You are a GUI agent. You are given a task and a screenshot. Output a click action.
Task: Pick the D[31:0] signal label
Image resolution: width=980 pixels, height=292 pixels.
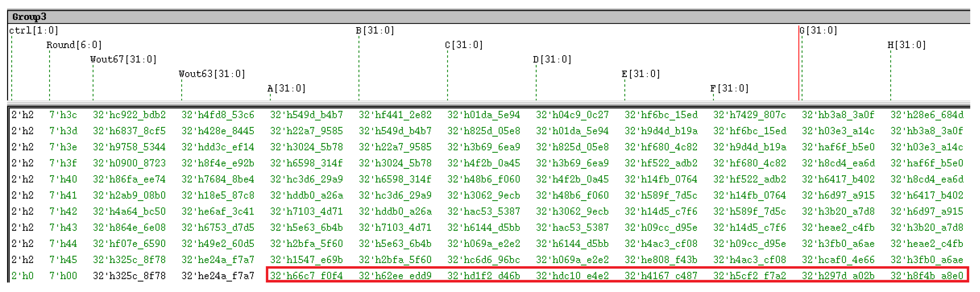[552, 59]
